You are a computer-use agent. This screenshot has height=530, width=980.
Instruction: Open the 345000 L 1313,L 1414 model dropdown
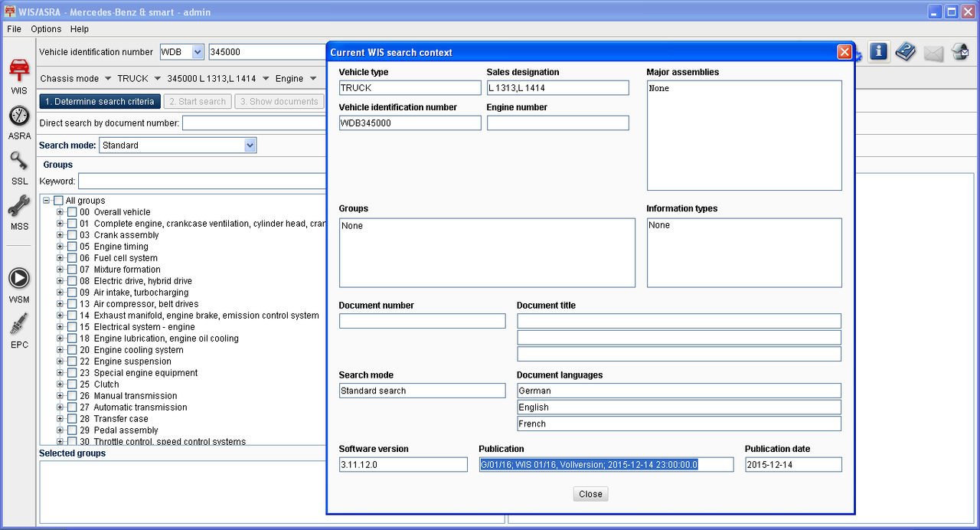pyautogui.click(x=218, y=78)
